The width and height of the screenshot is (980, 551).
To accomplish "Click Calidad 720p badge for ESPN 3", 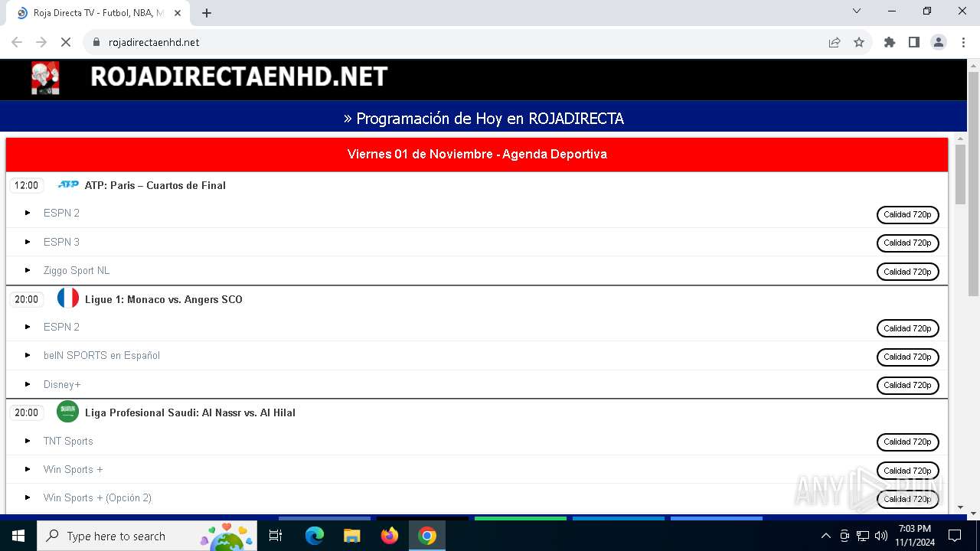I will coord(907,243).
